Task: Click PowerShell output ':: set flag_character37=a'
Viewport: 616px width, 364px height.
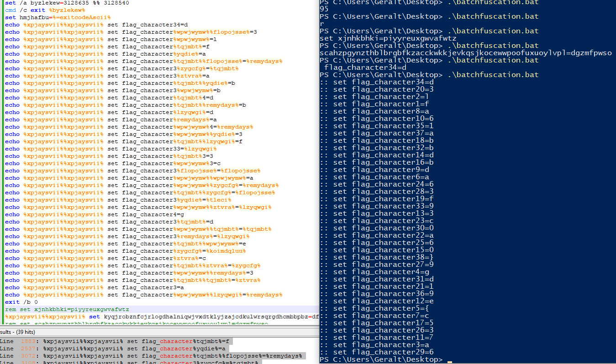Action: pyautogui.click(x=377, y=133)
